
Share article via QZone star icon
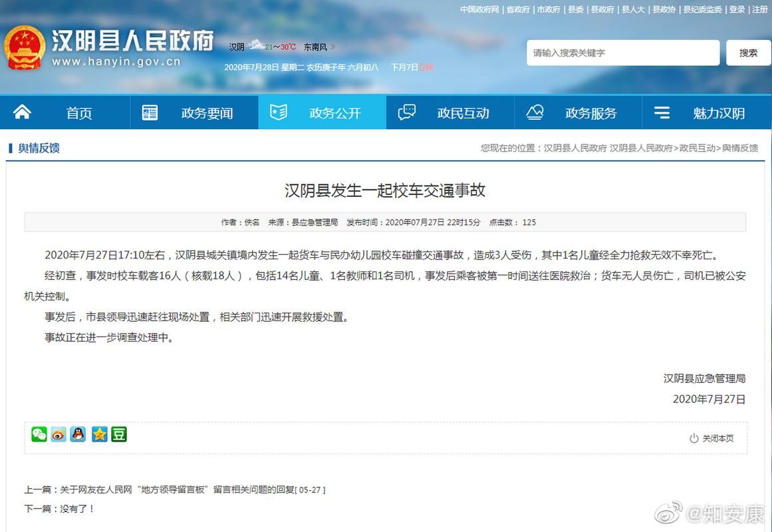click(x=99, y=434)
